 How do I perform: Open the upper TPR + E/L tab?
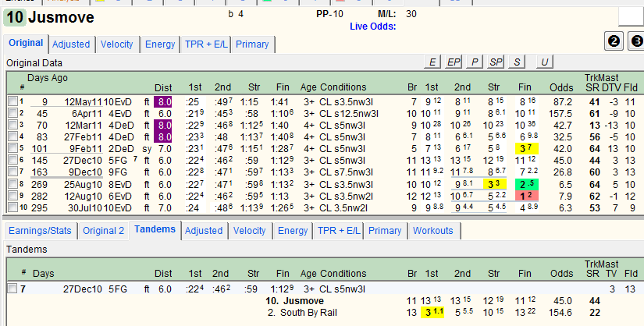[206, 44]
